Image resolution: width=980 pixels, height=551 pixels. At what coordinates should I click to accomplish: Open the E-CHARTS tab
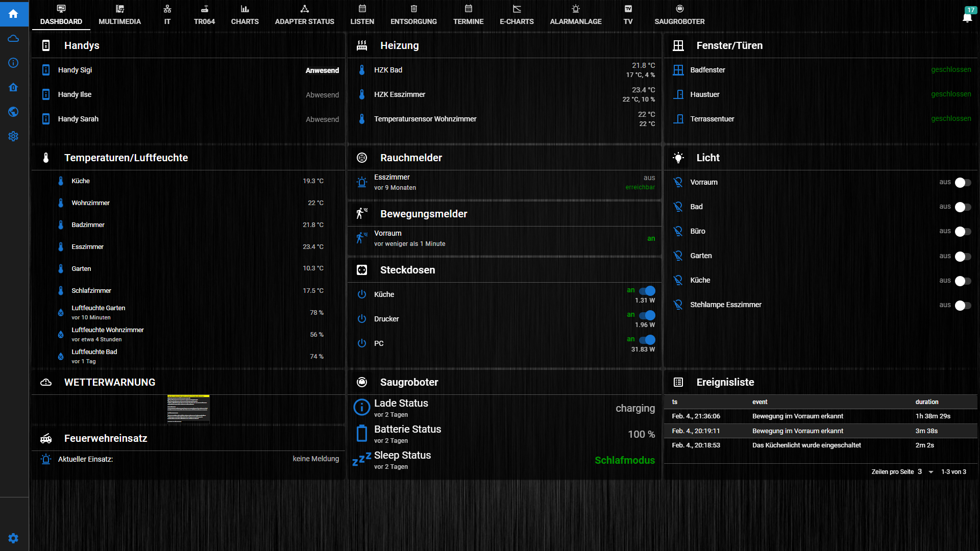coord(517,15)
